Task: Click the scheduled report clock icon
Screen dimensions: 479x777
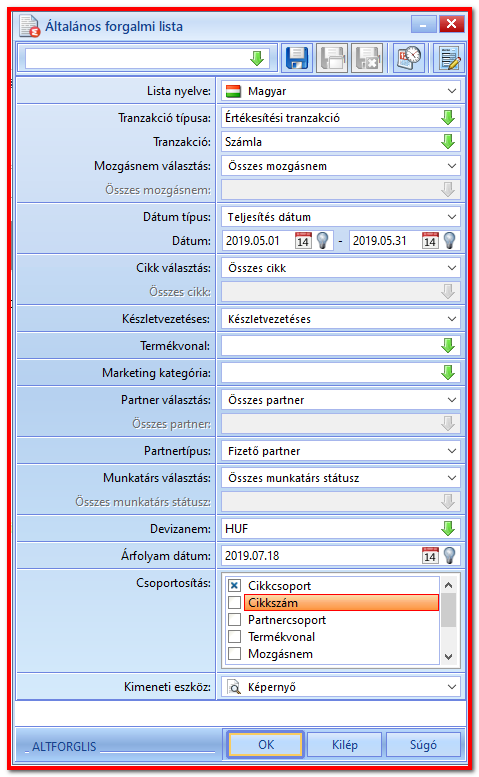Action: [x=409, y=58]
